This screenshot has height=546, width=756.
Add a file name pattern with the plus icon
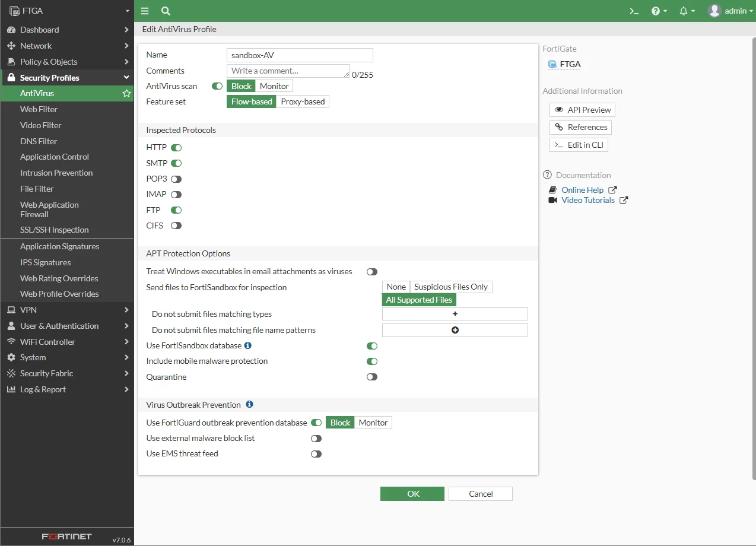click(455, 330)
